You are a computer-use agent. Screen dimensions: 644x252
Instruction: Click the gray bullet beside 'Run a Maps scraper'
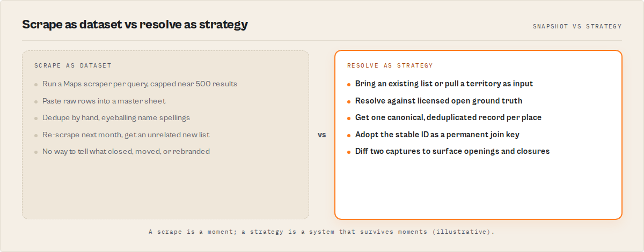pyautogui.click(x=36, y=85)
